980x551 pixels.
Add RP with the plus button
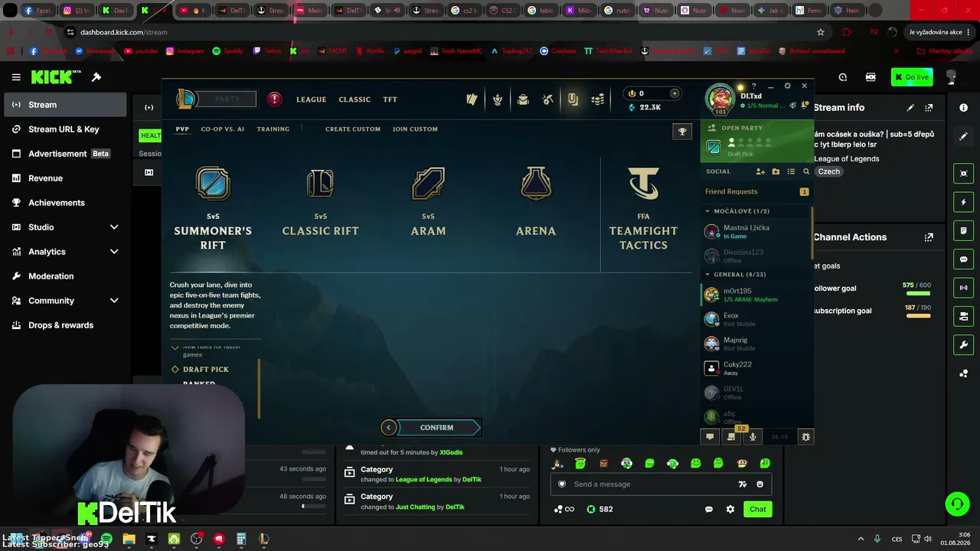(x=675, y=93)
